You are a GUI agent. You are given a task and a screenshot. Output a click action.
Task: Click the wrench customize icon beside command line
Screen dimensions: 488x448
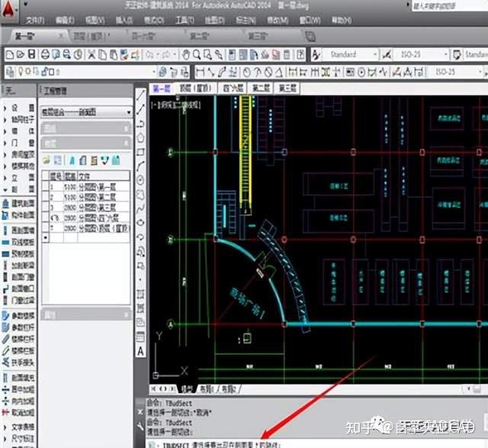[x=140, y=426]
